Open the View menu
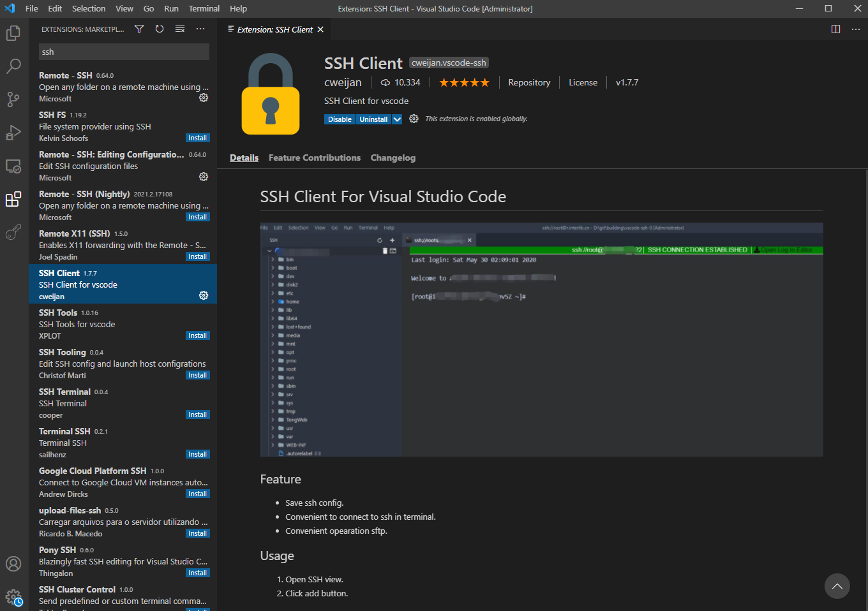Image resolution: width=868 pixels, height=611 pixels. (x=124, y=8)
